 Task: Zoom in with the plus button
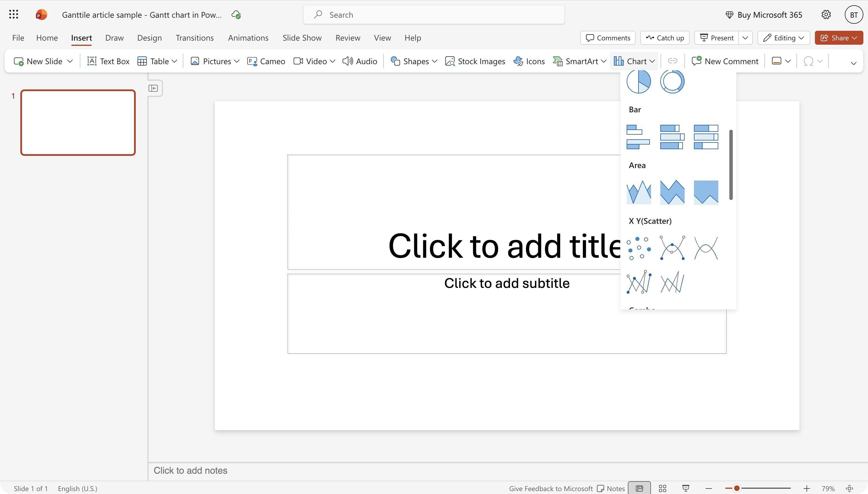click(806, 488)
